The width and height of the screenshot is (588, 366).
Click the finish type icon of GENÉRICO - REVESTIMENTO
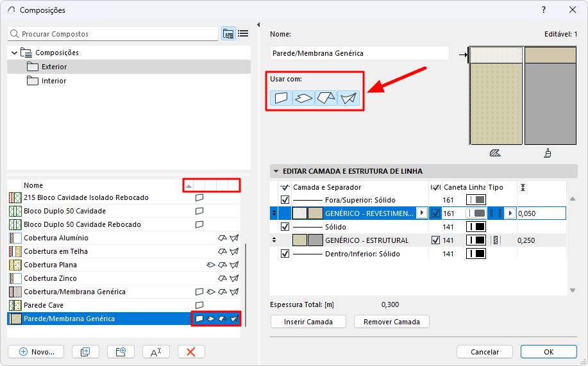[x=496, y=213]
